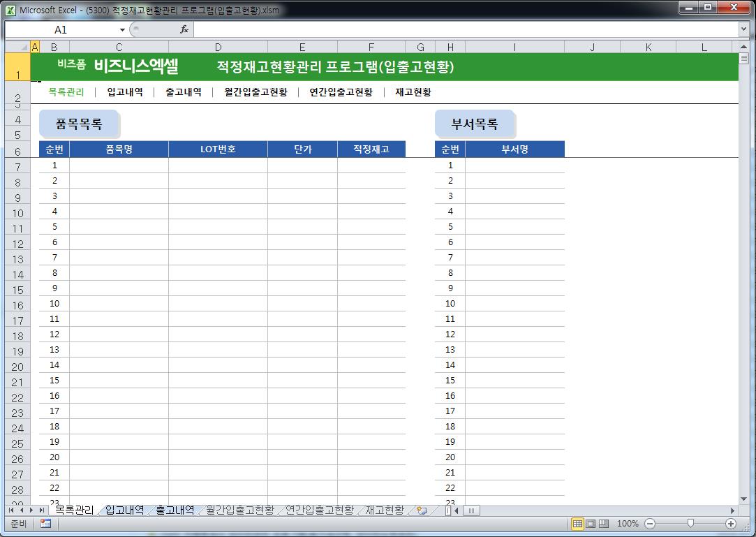
Task: Jump to first sheet tab arrow
Action: (x=11, y=510)
